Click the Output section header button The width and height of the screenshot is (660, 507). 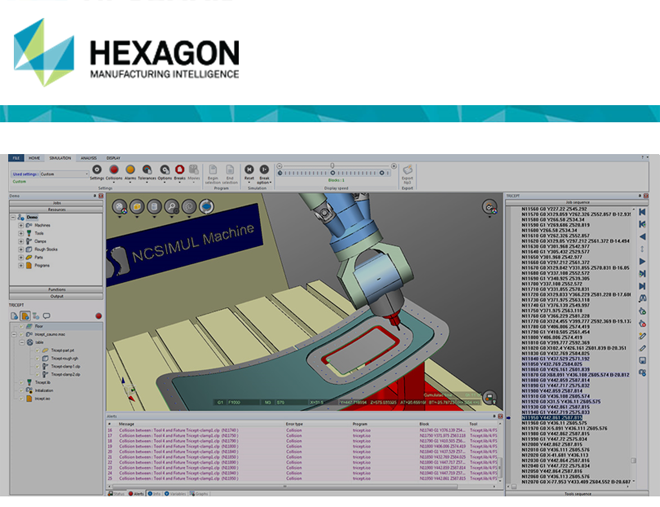tap(56, 296)
